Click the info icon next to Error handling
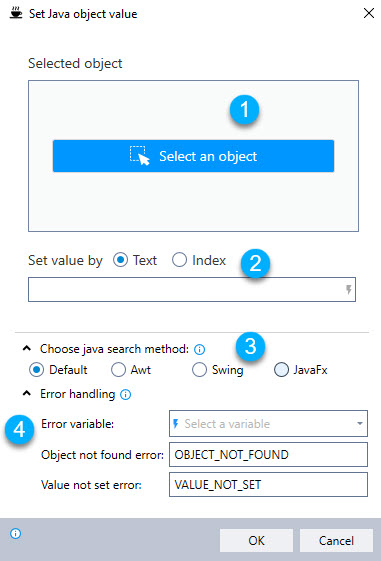This screenshot has height=561, width=381. pyautogui.click(x=125, y=394)
